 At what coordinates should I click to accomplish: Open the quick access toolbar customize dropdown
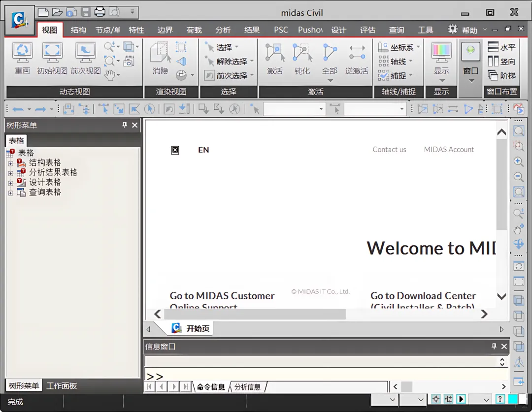click(x=133, y=12)
